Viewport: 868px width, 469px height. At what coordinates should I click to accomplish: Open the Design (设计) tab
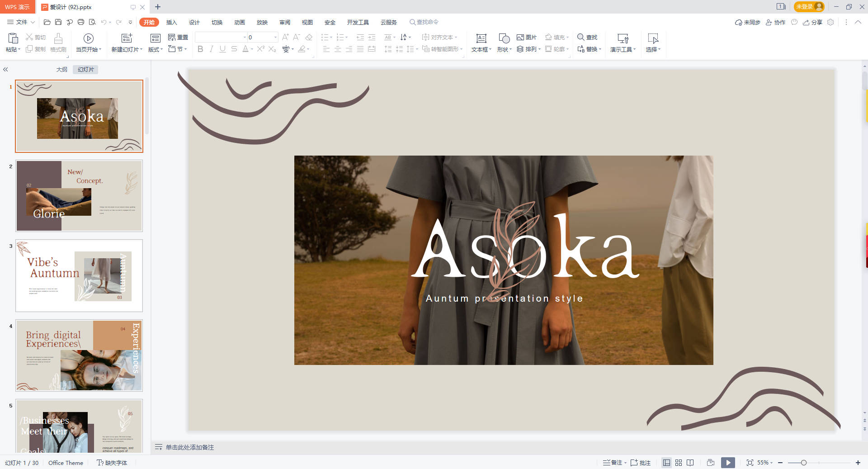click(194, 22)
